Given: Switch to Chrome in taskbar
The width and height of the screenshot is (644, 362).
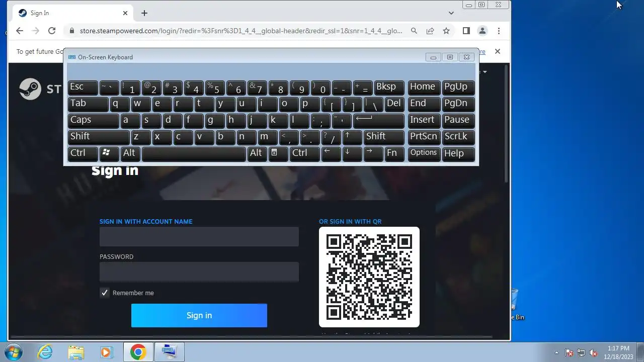Looking at the screenshot, I should [138, 352].
